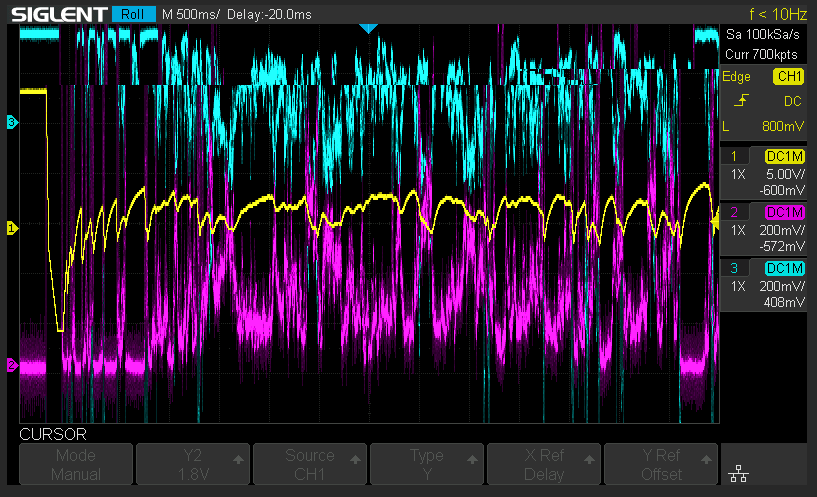The width and height of the screenshot is (817, 497).
Task: Click the channel 1 number label
Action: 734,156
